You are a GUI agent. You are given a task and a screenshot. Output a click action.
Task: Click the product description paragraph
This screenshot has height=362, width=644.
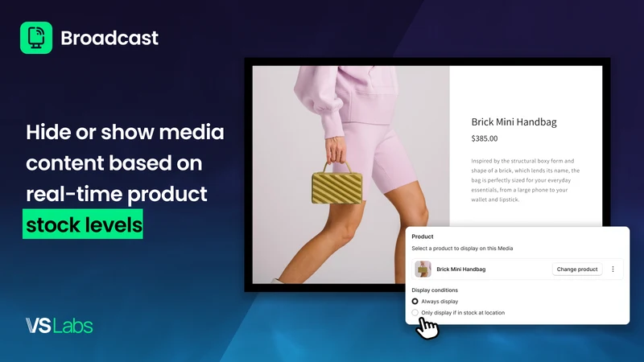pos(526,180)
